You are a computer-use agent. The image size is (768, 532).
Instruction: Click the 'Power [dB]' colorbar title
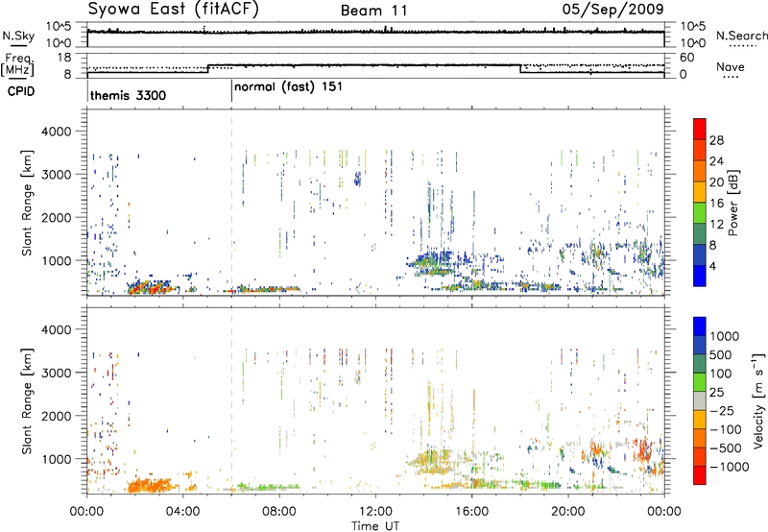tap(732, 203)
